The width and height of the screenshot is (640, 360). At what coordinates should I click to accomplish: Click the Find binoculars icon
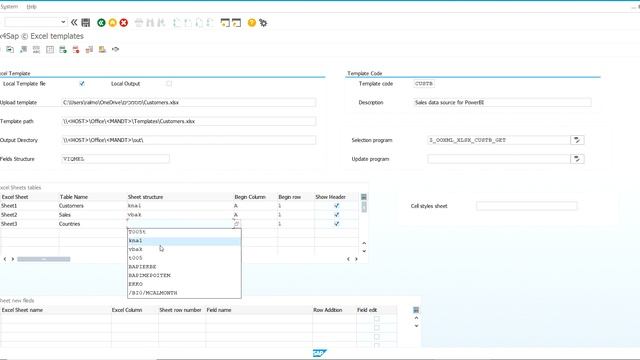(x=150, y=23)
